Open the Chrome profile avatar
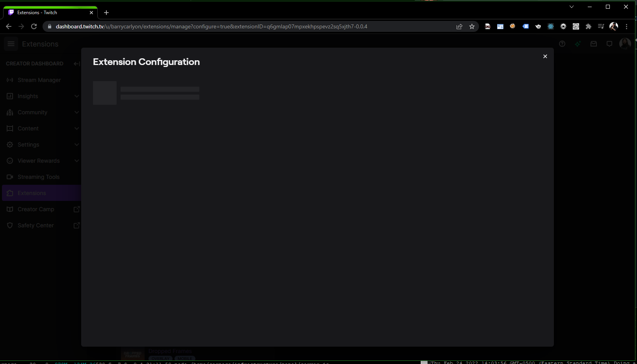Viewport: 637px width, 364px height. coord(614,26)
